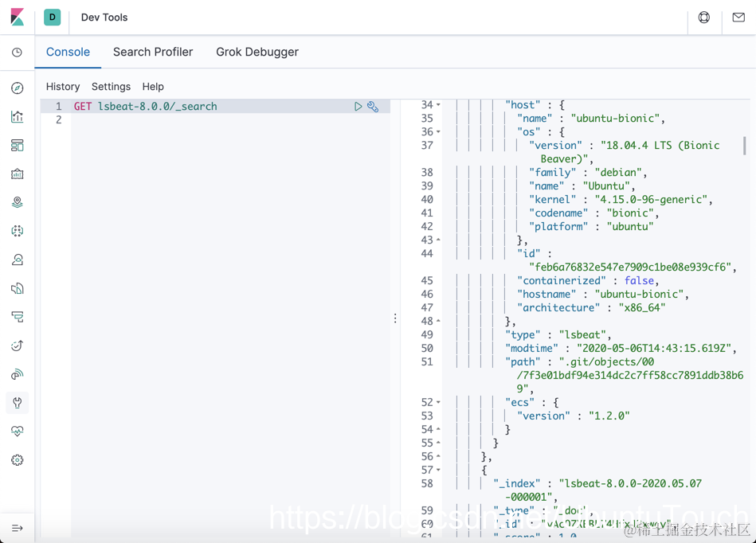Image resolution: width=756 pixels, height=543 pixels.
Task: Click the "ubuntu-bionic" name value on line 35
Action: (x=615, y=119)
